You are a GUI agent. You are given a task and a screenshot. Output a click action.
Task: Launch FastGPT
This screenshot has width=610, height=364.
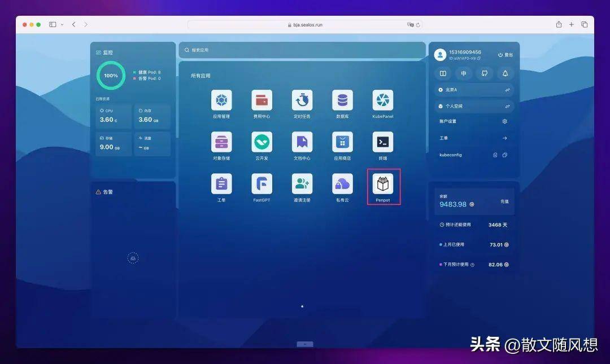coord(262,183)
